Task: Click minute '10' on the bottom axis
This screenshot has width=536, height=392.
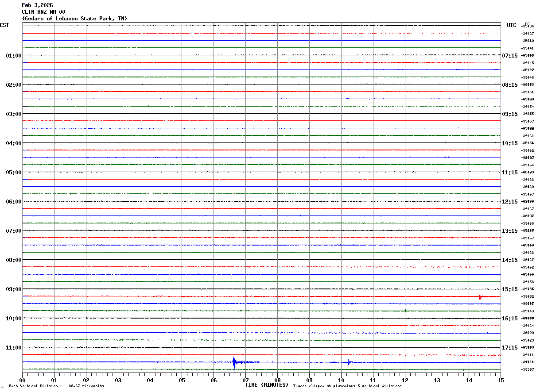Action: tap(342, 380)
